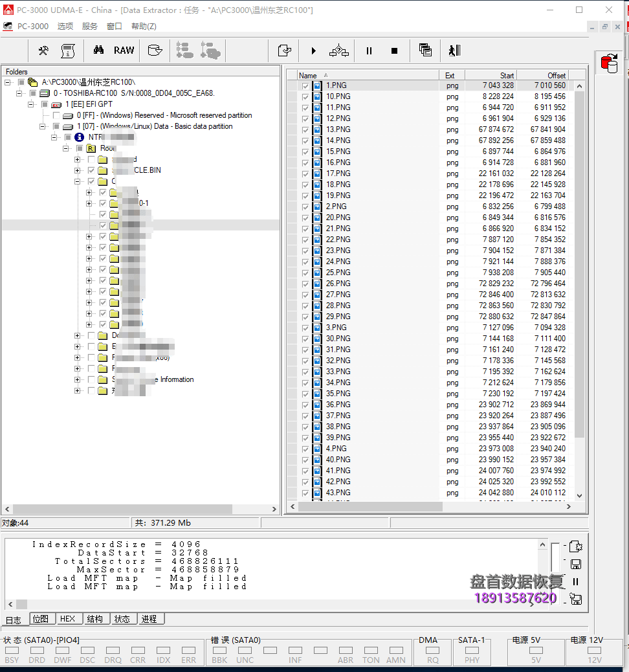Open the cascaded windows icon

(x=425, y=50)
